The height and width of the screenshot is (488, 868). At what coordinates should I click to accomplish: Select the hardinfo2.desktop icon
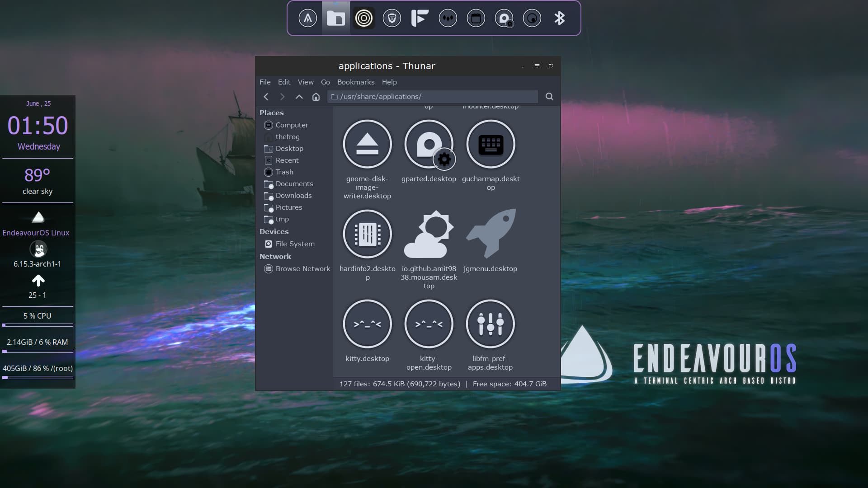coord(367,234)
